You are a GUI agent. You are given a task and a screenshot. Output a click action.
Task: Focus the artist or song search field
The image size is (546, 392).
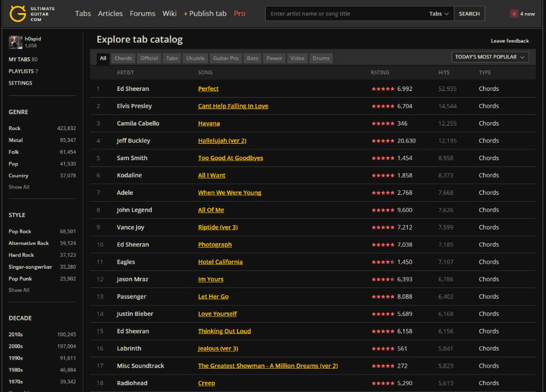pos(345,14)
